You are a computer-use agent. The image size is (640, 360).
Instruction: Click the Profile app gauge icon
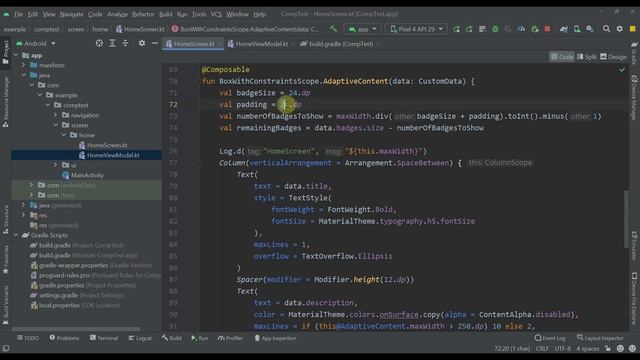point(521,29)
